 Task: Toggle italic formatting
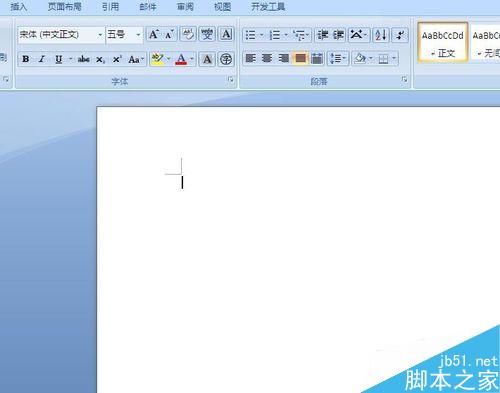pos(42,59)
